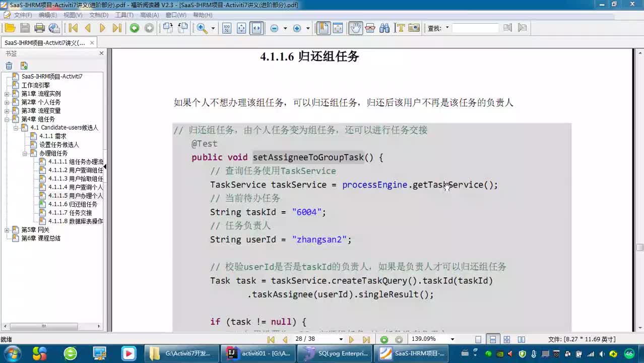This screenshot has height=363, width=644.
Task: Collapse 第4章 组任务 bookmark
Action: pos(7,119)
